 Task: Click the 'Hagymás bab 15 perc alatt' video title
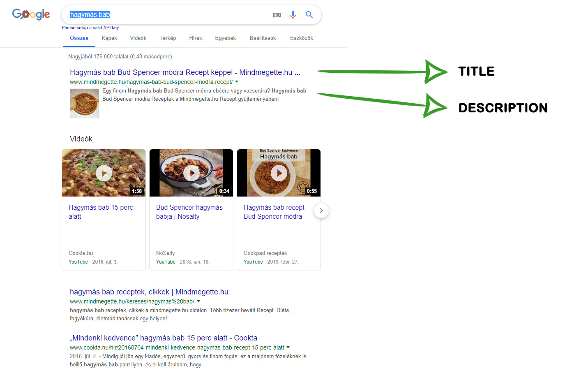point(101,212)
